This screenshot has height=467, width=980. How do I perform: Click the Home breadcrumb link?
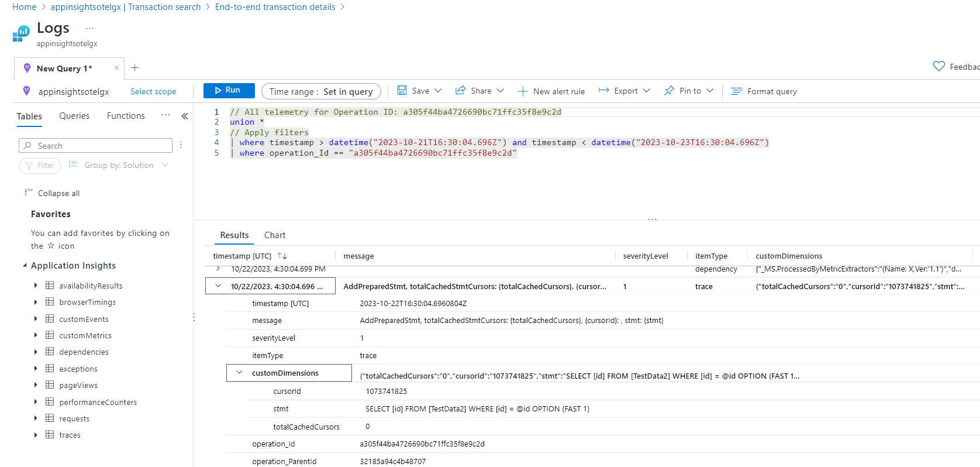[24, 7]
